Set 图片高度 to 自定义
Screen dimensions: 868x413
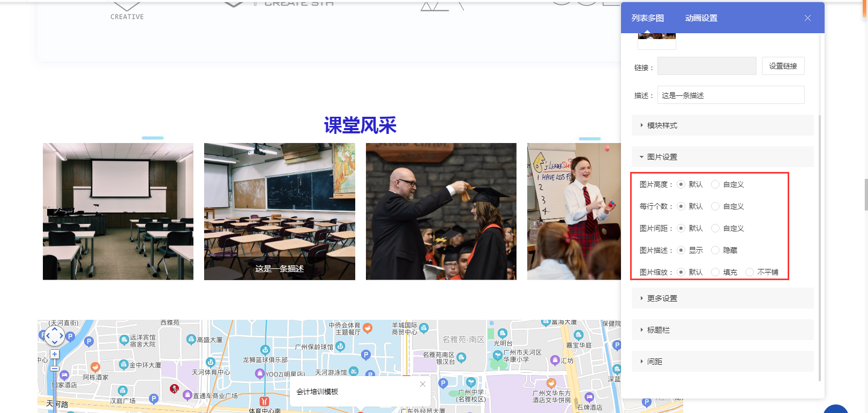tap(715, 184)
